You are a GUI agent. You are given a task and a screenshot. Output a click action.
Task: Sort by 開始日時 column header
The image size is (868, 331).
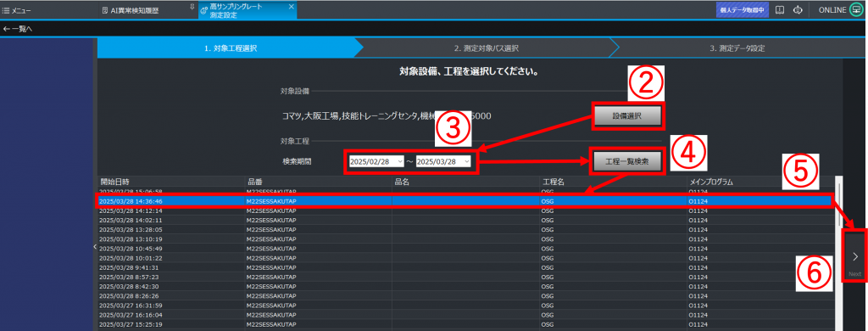point(171,182)
